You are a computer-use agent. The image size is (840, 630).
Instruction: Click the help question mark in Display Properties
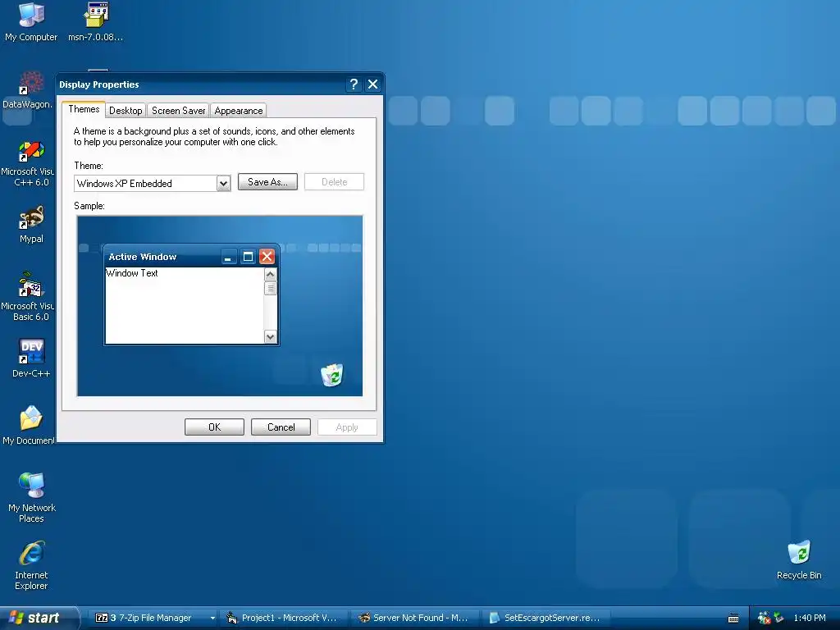click(354, 84)
